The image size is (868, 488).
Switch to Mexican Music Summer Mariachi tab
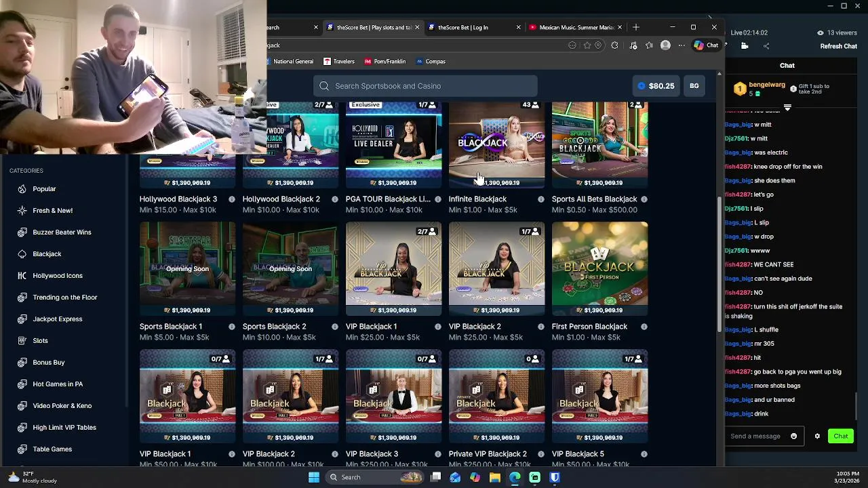(x=574, y=27)
